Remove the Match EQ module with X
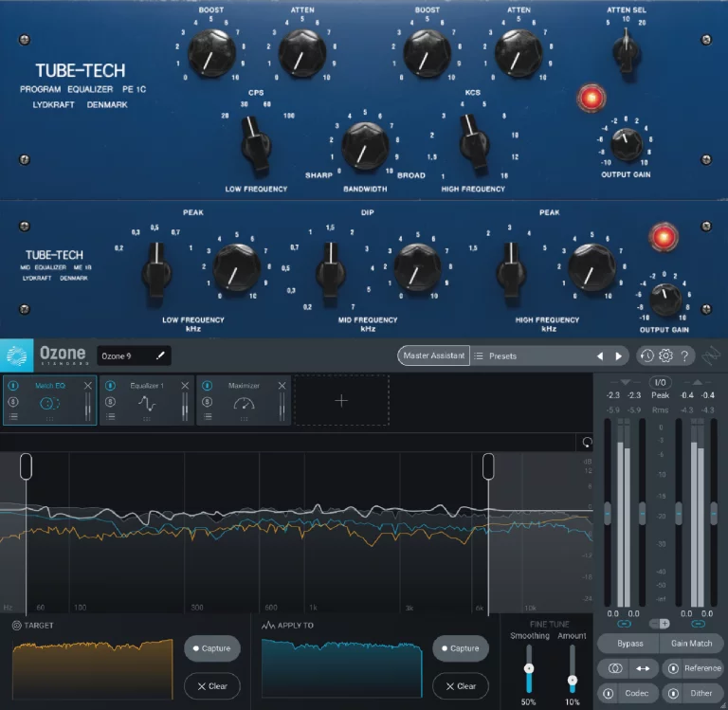The image size is (728, 710). click(88, 386)
